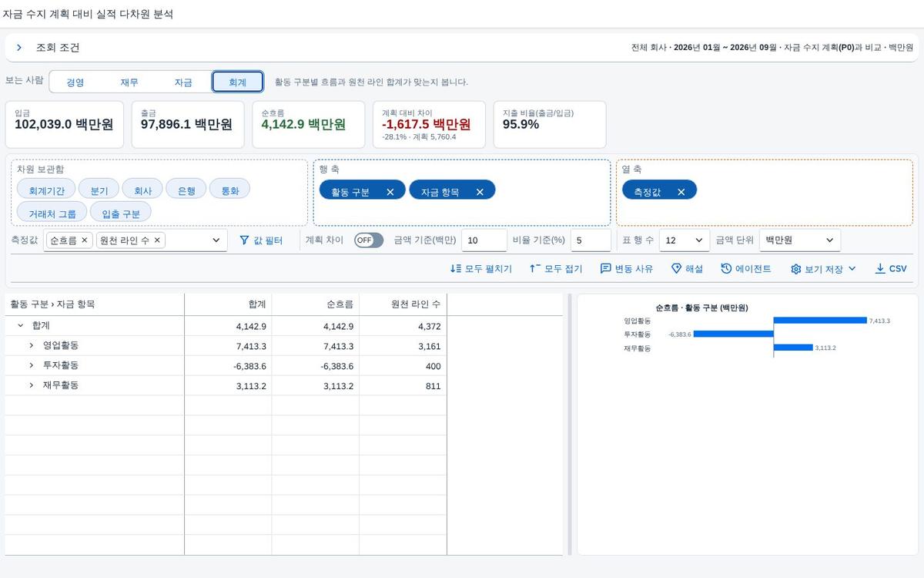The height and width of the screenshot is (578, 924).
Task: Open the 해설 commentary button
Action: click(x=687, y=269)
